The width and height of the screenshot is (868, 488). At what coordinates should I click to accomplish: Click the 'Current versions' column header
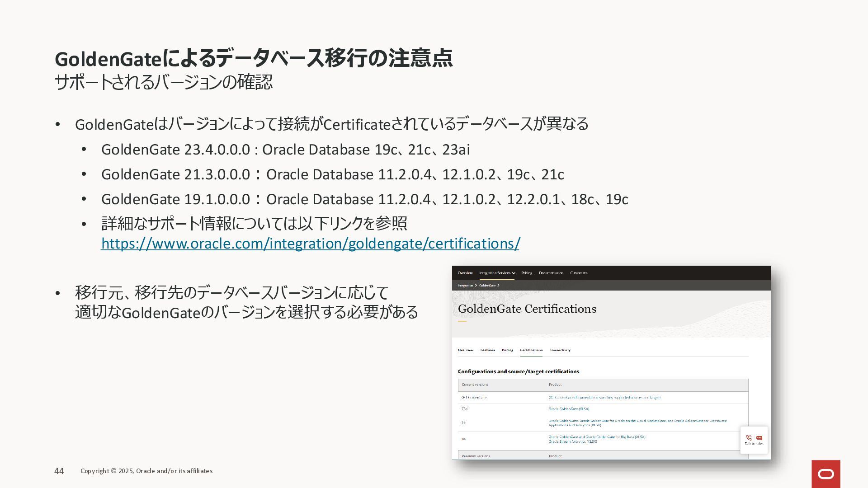pos(475,385)
